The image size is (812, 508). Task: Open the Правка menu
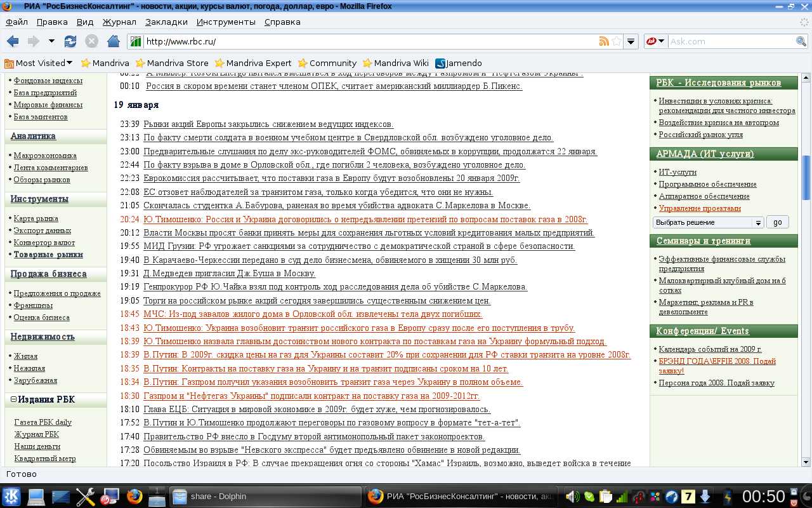pyautogui.click(x=52, y=22)
